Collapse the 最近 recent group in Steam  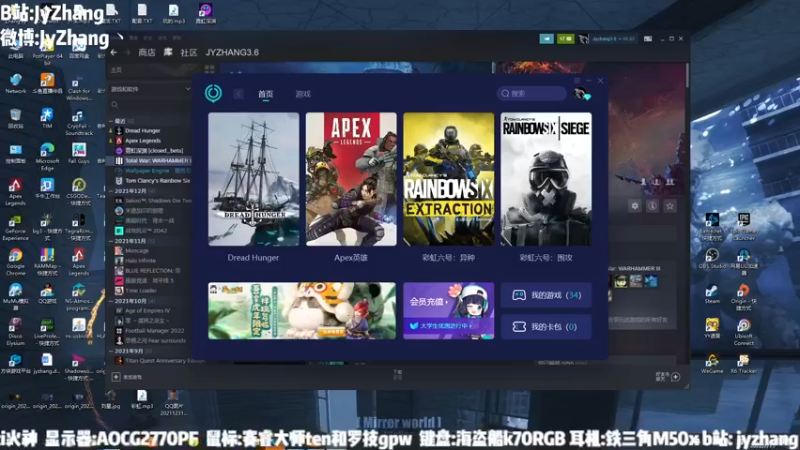(x=111, y=121)
